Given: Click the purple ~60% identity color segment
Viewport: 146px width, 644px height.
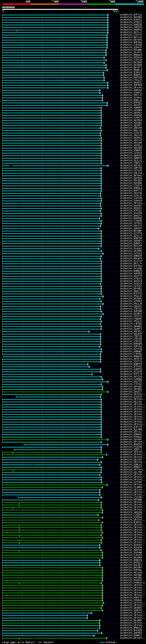Looking at the screenshot, I should pos(73,4).
